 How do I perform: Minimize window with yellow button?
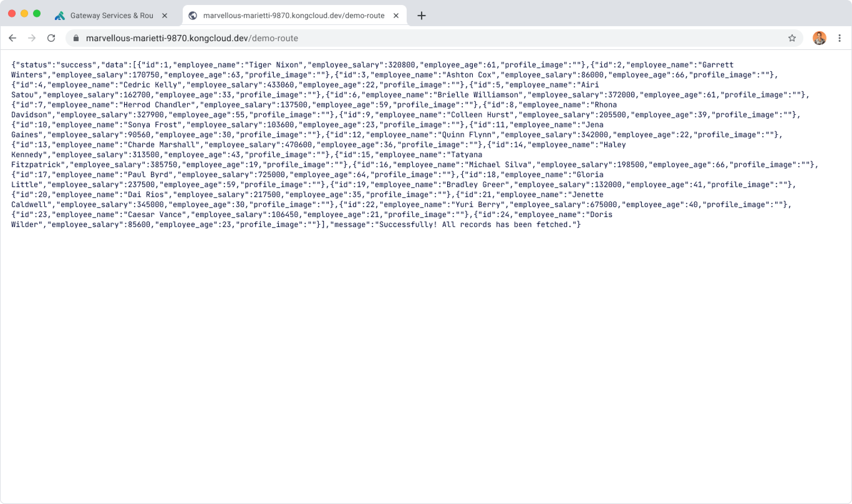tap(24, 14)
